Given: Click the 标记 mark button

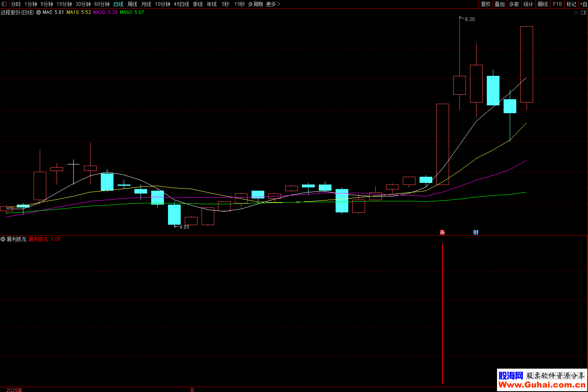Looking at the screenshot, I should pyautogui.click(x=571, y=4).
